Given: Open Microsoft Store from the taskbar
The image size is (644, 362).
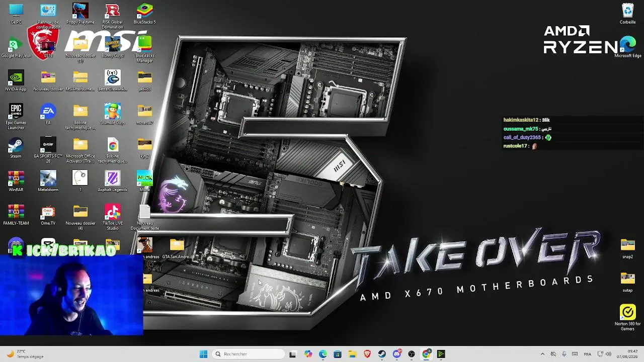Looking at the screenshot, I should coord(338,354).
